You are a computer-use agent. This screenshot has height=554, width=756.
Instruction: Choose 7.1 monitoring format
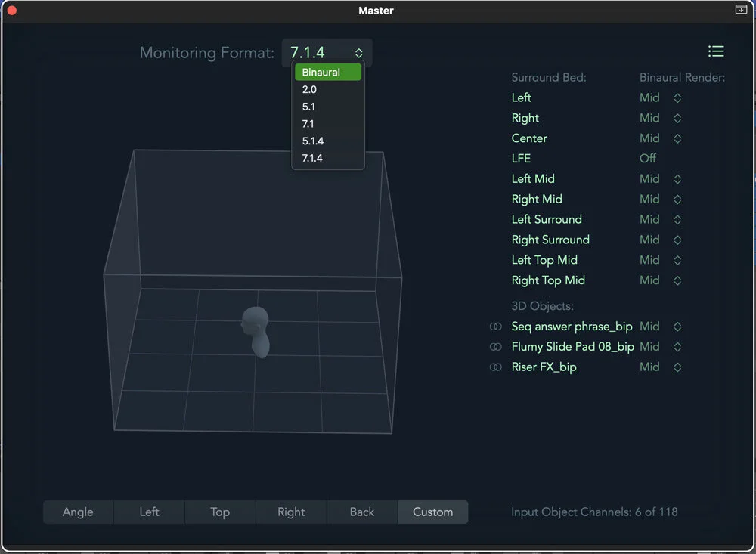coord(328,124)
